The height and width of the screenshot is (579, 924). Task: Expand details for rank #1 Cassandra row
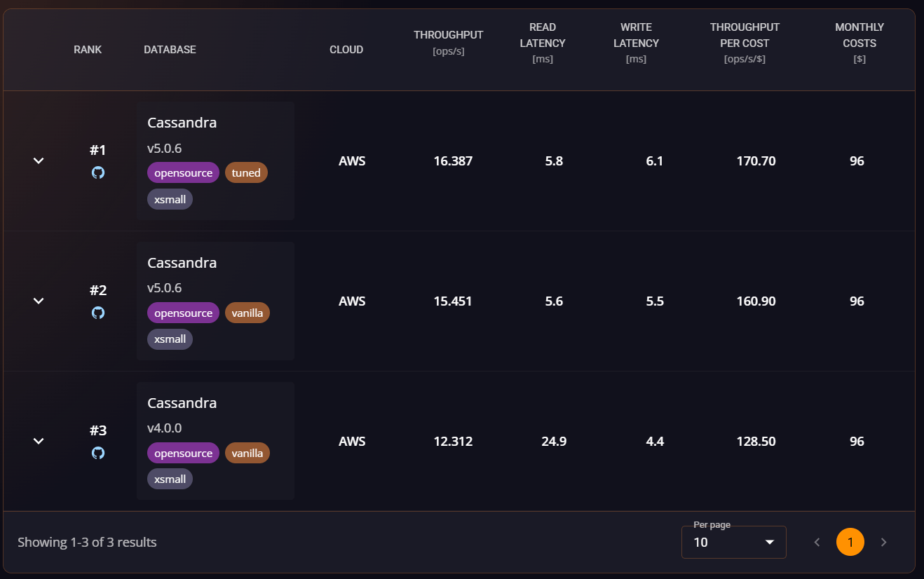pyautogui.click(x=39, y=161)
